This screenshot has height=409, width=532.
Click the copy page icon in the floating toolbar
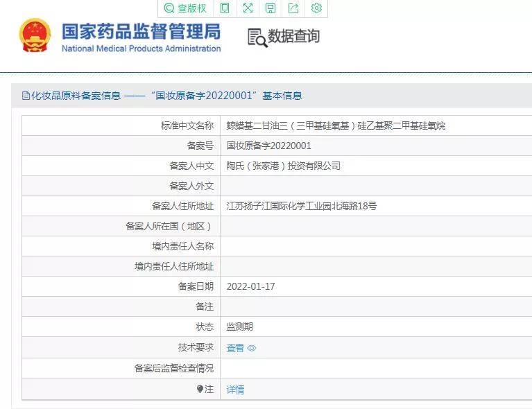[225, 8]
